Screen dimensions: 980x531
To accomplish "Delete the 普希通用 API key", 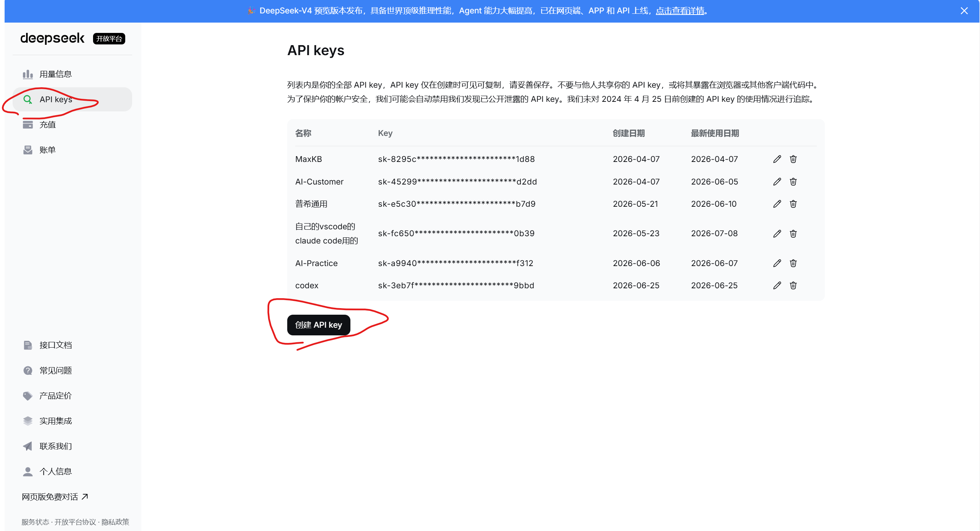I will pyautogui.click(x=793, y=204).
